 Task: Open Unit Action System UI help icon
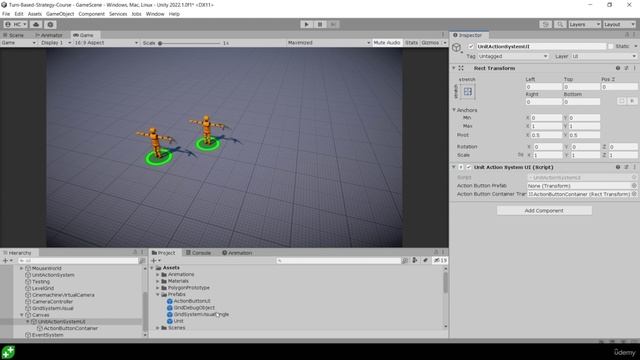(618, 167)
